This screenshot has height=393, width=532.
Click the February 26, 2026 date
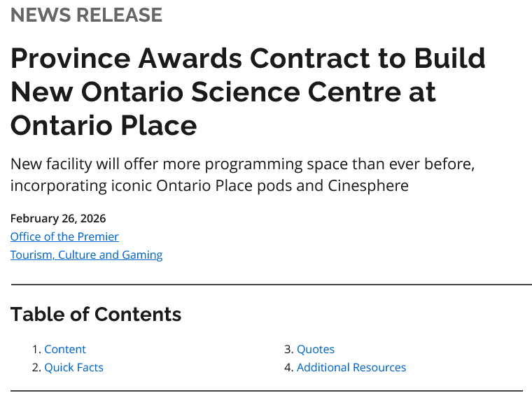tap(58, 218)
